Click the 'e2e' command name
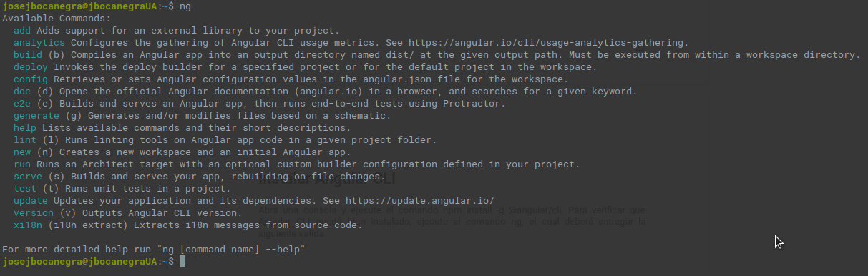868x276 pixels. click(x=22, y=103)
